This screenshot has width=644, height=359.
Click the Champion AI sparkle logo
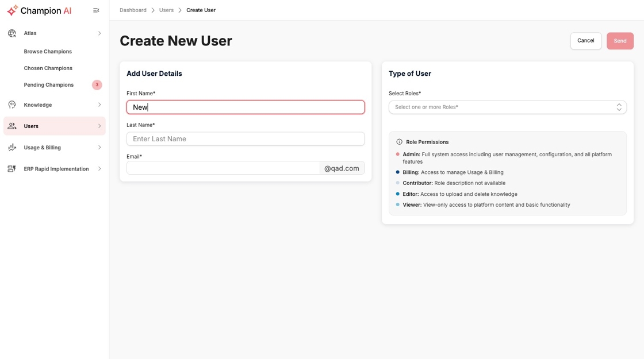12,10
